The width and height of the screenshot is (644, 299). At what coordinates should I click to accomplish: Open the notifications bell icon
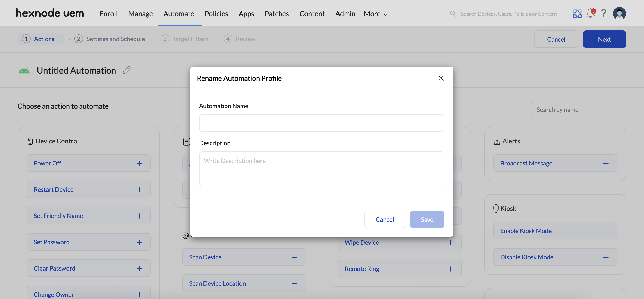click(590, 13)
